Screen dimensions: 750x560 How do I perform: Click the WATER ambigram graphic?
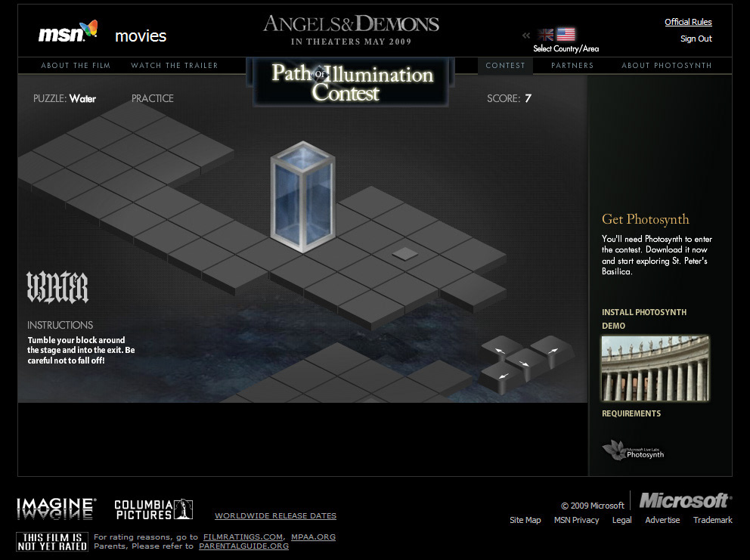pyautogui.click(x=57, y=287)
